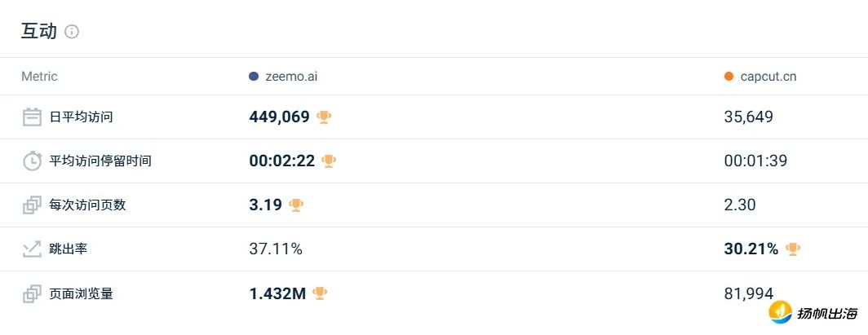
Task: Click the info icon beside 互动 heading
Action: click(72, 32)
